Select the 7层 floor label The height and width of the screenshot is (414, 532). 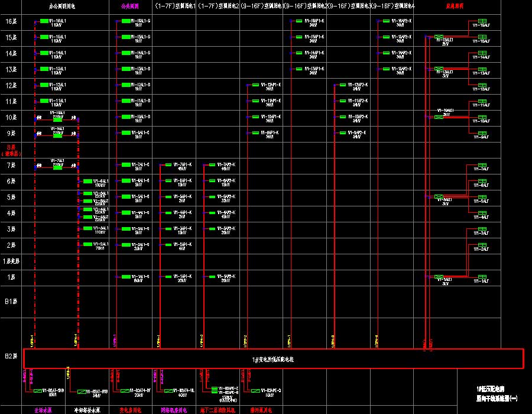pyautogui.click(x=11, y=165)
